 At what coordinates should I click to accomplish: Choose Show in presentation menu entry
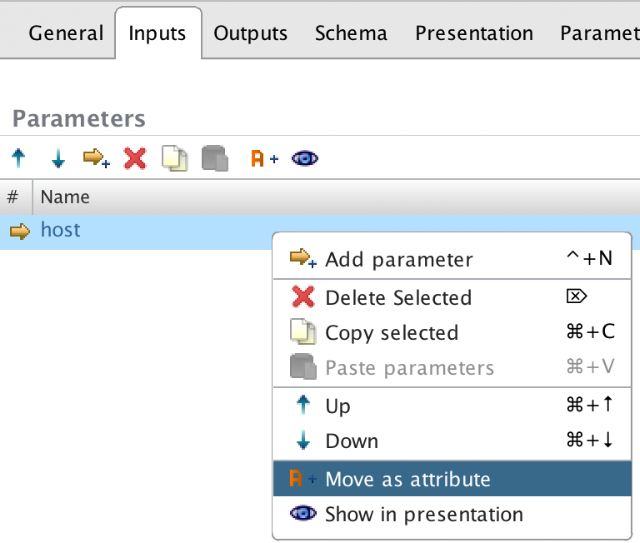point(423,514)
